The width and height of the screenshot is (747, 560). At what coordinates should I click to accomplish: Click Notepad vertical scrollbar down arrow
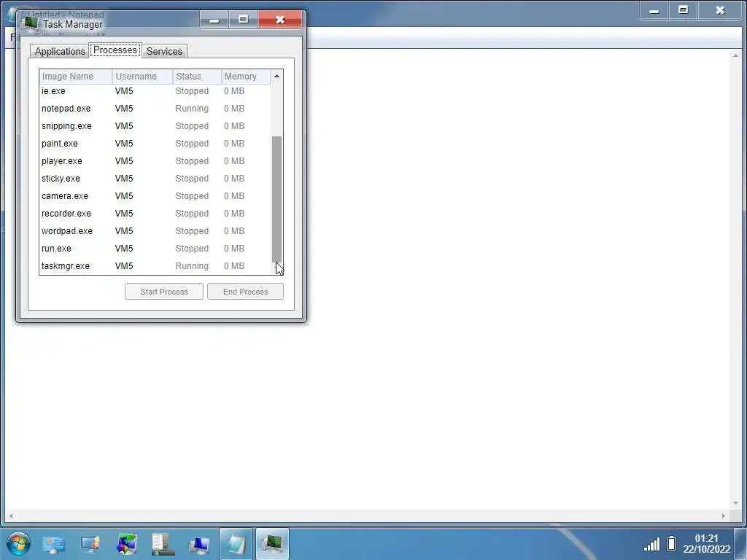(x=735, y=503)
